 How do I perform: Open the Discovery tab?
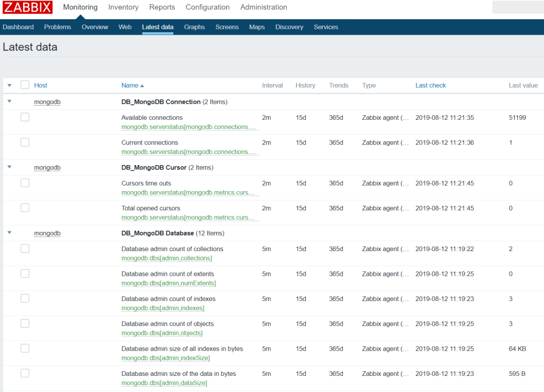point(289,27)
